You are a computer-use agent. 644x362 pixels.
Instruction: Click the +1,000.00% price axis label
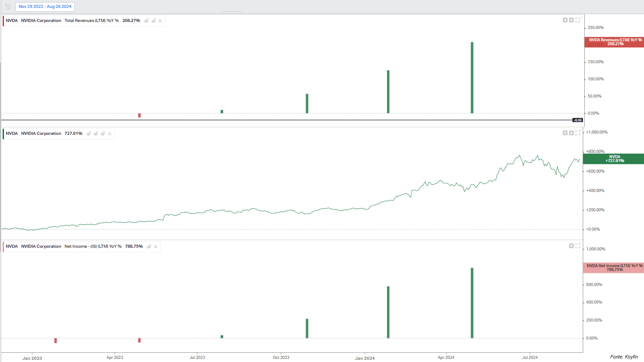pyautogui.click(x=597, y=132)
